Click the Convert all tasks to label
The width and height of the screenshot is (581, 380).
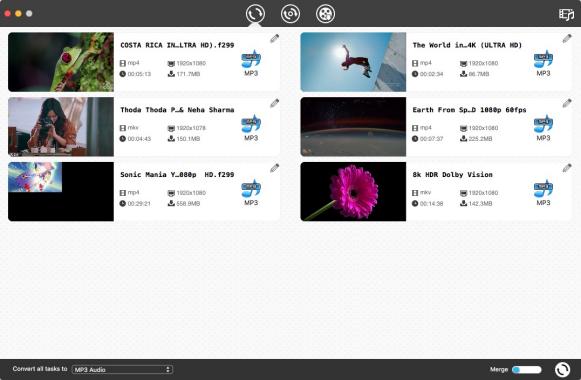pyautogui.click(x=40, y=369)
